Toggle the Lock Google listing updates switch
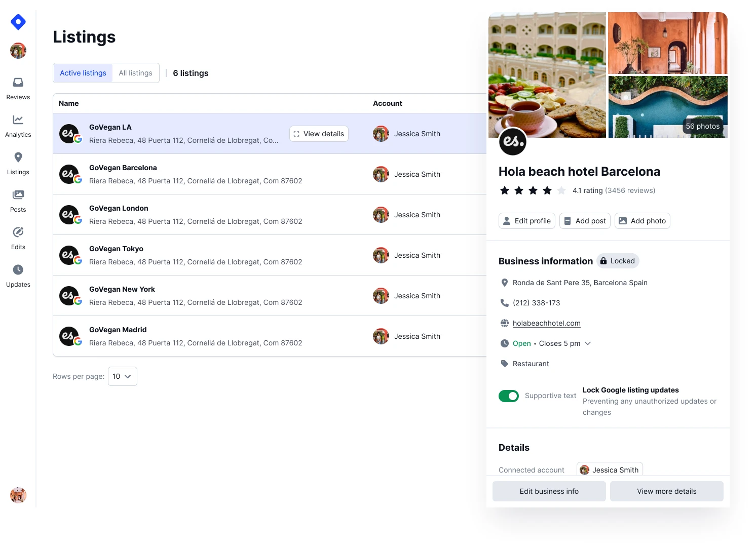The height and width of the screenshot is (550, 756). point(508,396)
